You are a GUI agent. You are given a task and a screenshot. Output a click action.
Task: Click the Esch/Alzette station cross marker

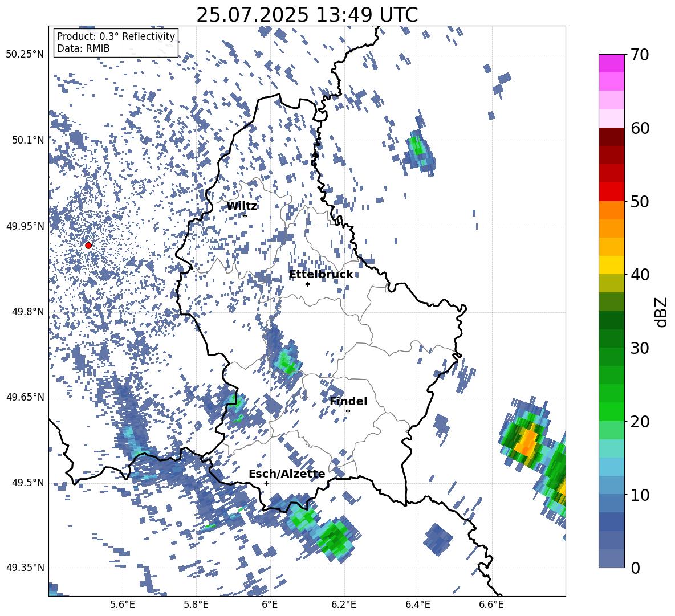coord(266,483)
